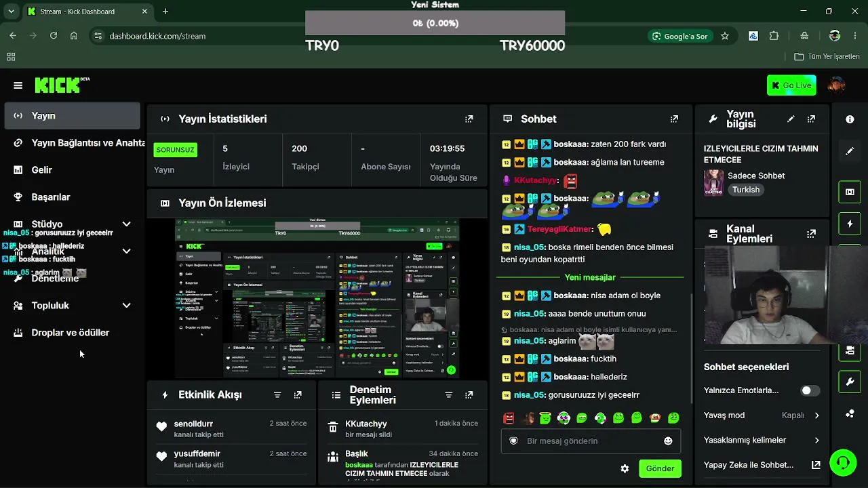Open Yayın Bağlantısı ve Anahtarı page
Viewport: 868px width, 488px height.
[72, 143]
